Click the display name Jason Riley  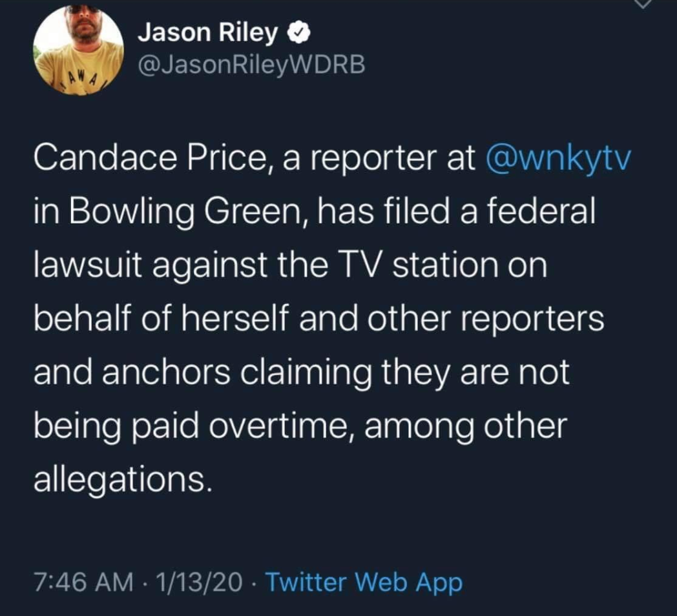pos(207,33)
